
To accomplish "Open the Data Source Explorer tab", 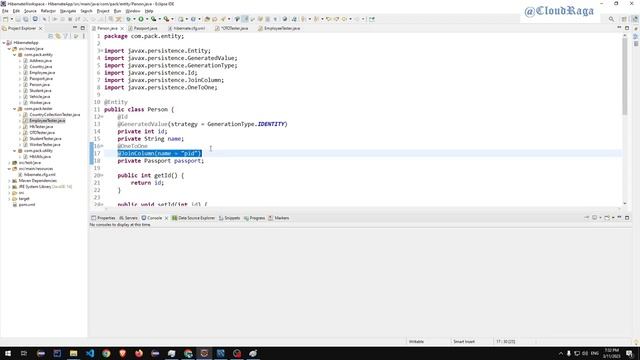I will [193, 218].
